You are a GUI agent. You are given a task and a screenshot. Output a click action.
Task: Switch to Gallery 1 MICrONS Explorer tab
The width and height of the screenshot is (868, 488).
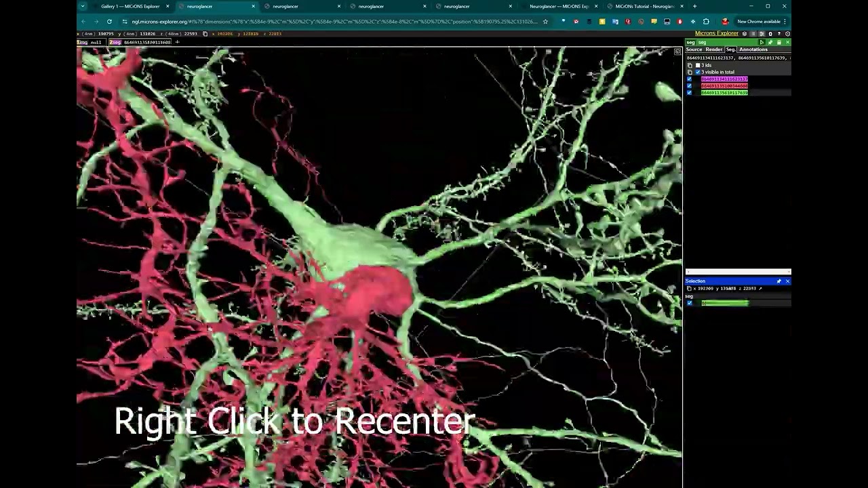tap(130, 7)
